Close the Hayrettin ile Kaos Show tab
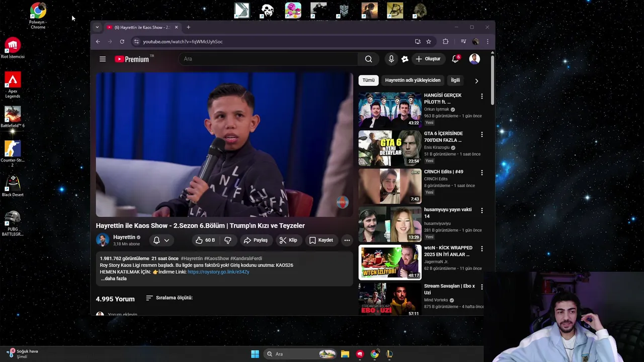Image resolution: width=644 pixels, height=362 pixels. tap(176, 27)
